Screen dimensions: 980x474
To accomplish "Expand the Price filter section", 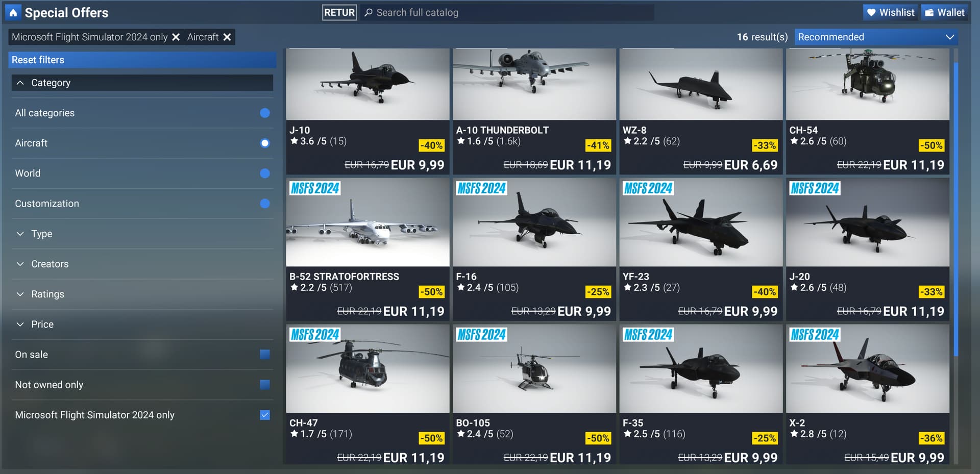I will (142, 325).
